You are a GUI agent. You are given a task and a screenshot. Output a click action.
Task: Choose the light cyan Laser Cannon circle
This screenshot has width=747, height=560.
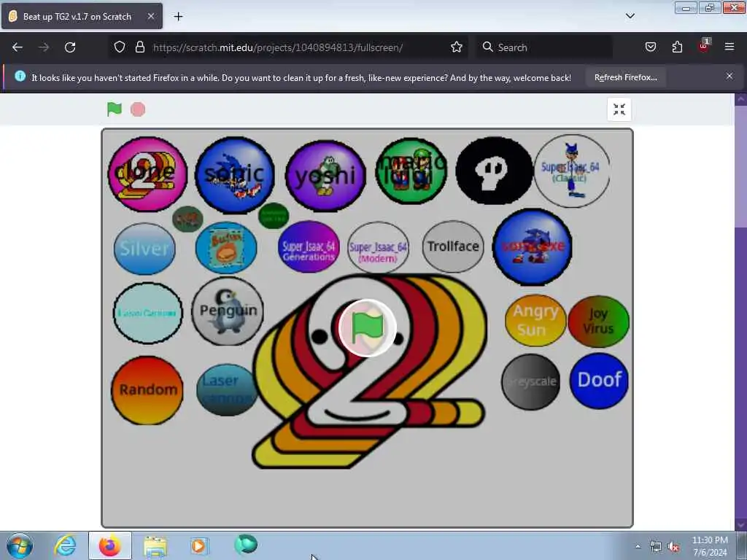147,313
